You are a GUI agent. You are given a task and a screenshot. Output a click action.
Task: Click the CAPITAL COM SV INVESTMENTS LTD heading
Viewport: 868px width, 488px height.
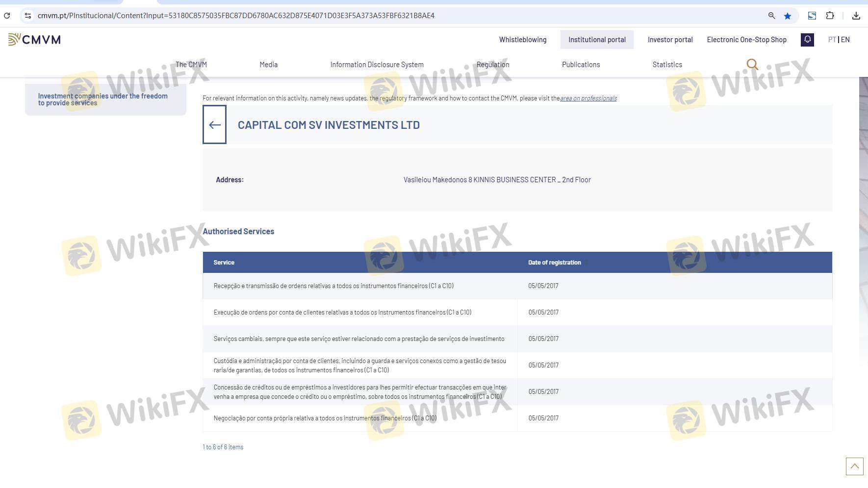329,125
